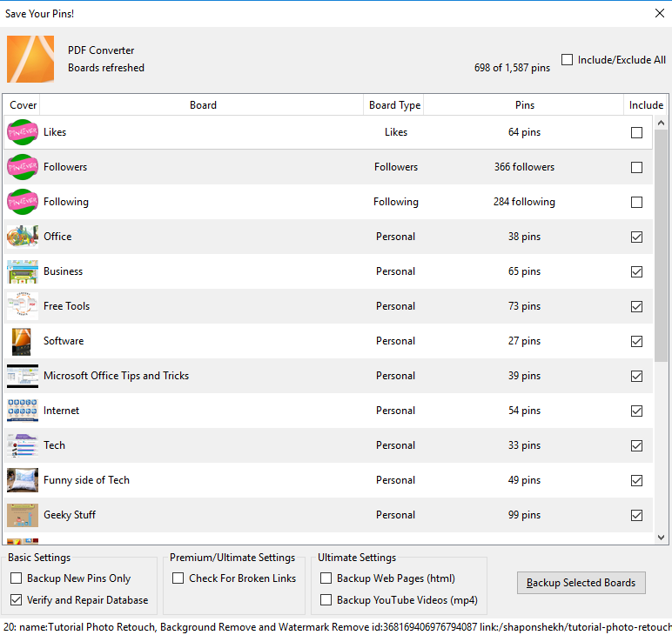Click the Geeky Stuff board cover thumbnail

pyautogui.click(x=23, y=515)
